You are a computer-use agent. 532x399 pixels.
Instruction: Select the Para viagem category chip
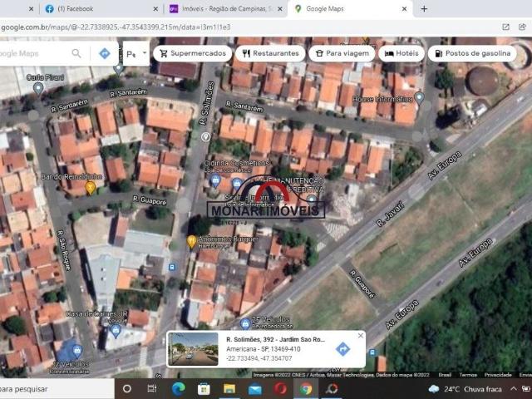click(x=342, y=53)
